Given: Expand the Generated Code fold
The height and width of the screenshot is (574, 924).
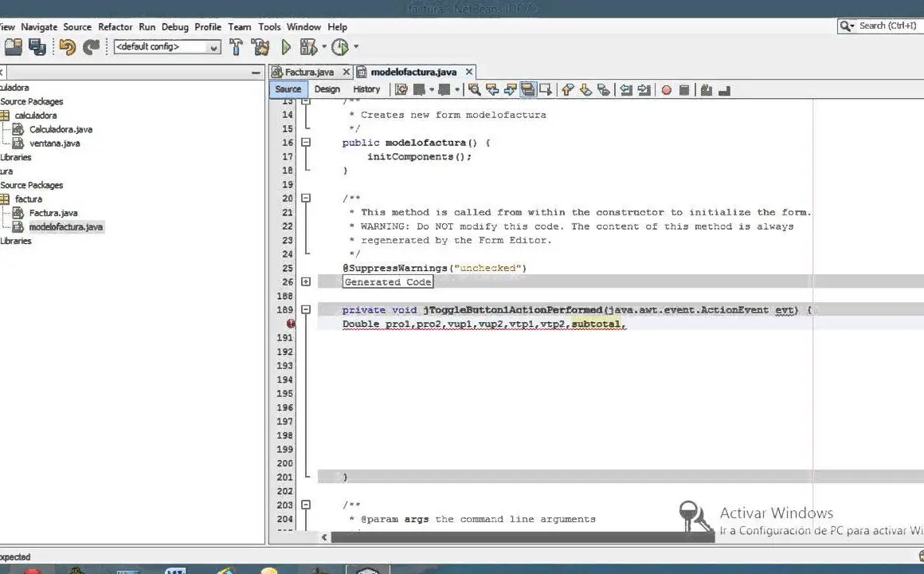Looking at the screenshot, I should click(x=306, y=281).
